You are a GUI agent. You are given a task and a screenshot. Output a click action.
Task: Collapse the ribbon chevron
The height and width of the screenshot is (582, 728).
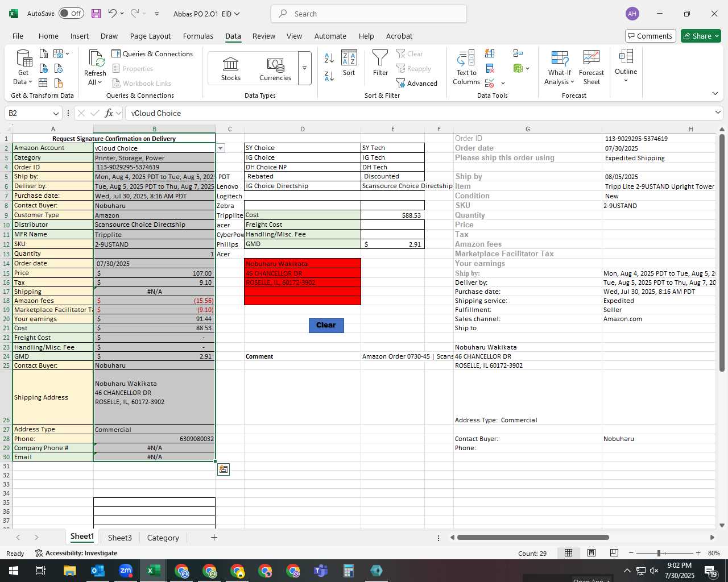click(x=715, y=94)
